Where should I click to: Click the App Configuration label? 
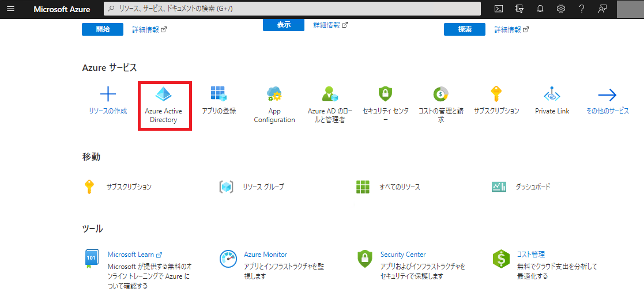click(x=274, y=115)
